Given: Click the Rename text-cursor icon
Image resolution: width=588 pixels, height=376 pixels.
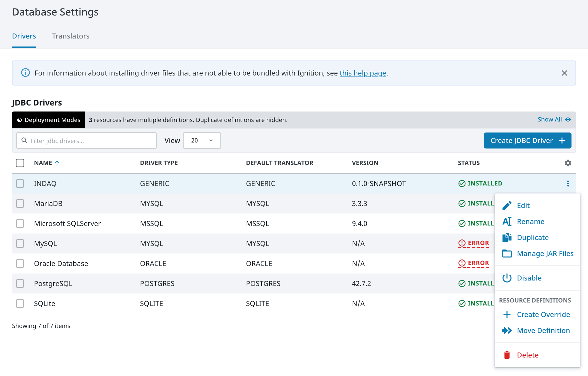Looking at the screenshot, I should point(507,221).
